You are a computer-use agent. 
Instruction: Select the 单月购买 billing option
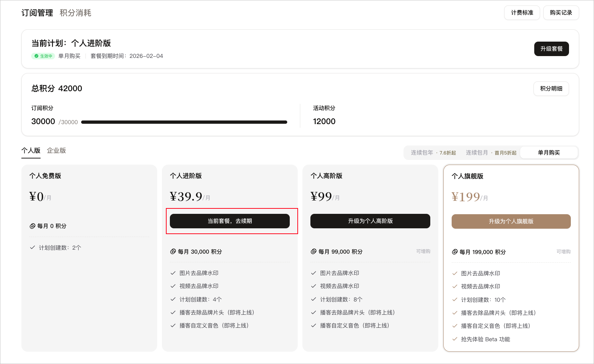pos(549,153)
